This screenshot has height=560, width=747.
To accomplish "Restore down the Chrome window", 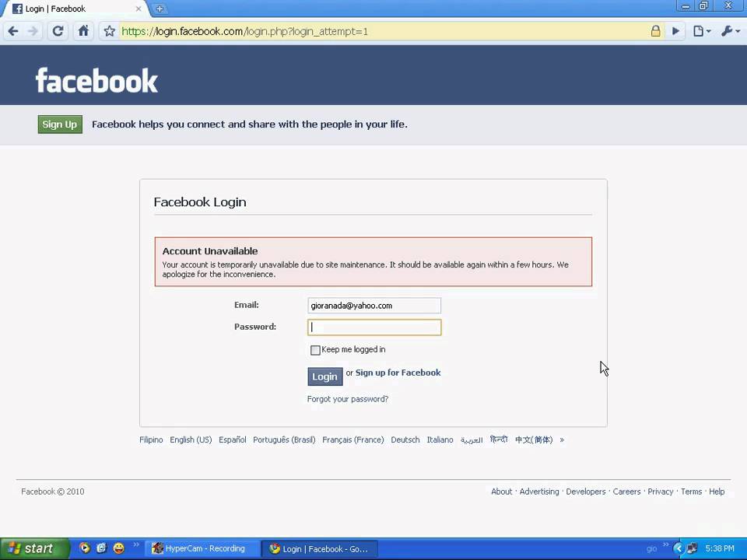I will (x=703, y=6).
